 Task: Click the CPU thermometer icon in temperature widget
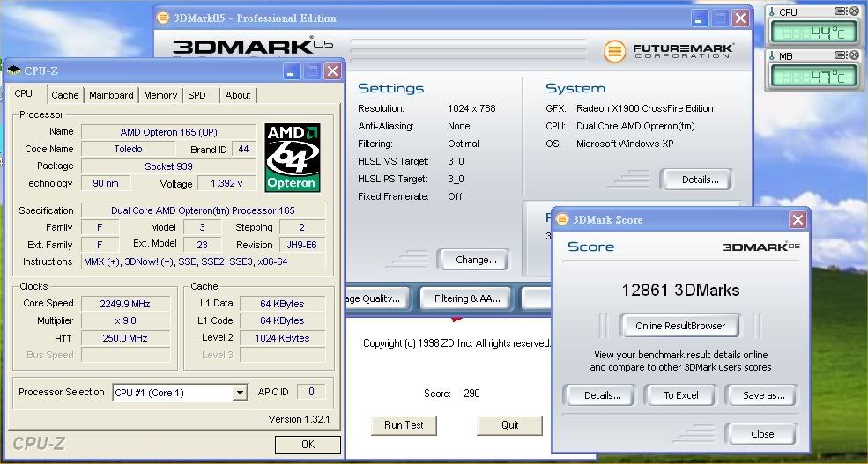click(772, 11)
